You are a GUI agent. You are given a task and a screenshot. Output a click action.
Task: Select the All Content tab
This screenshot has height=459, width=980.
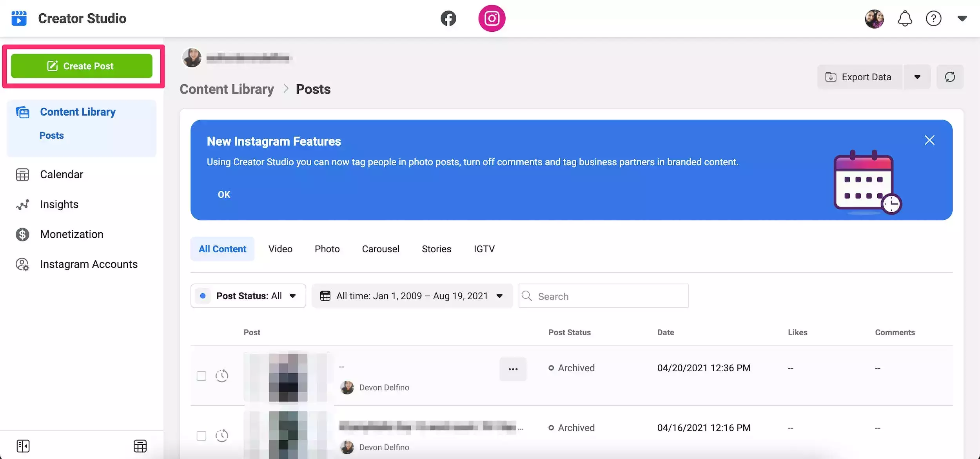(x=222, y=249)
